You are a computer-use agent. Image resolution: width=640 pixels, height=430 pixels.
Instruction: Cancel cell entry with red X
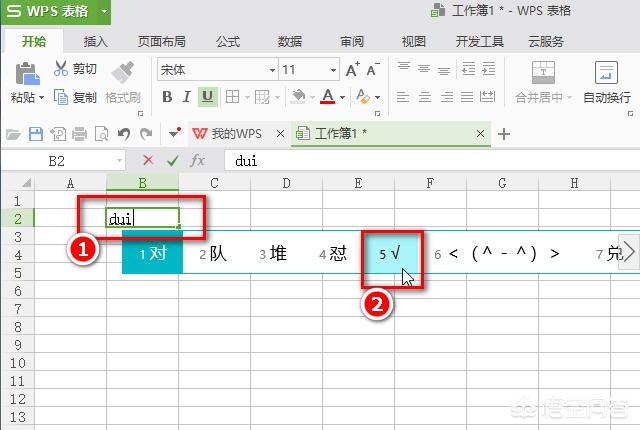coord(148,160)
